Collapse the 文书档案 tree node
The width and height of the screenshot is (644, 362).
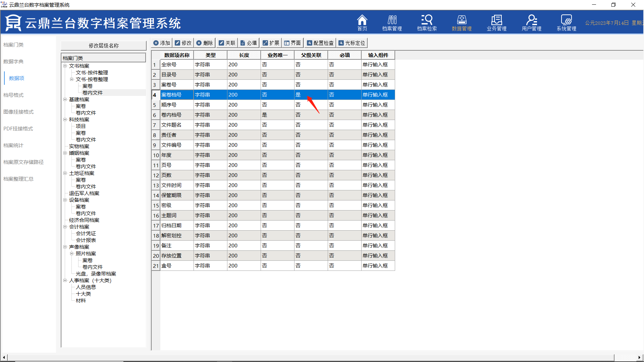(65, 66)
